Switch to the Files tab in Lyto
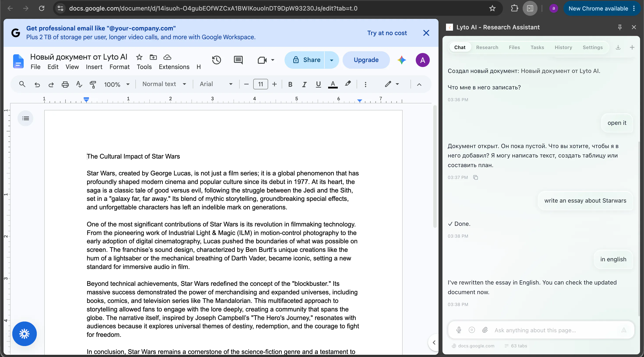Image resolution: width=644 pixels, height=357 pixels. [x=514, y=47]
